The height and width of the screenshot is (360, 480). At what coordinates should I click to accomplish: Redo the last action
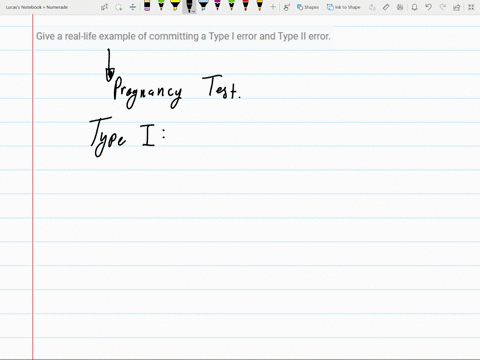pyautogui.click(x=443, y=7)
